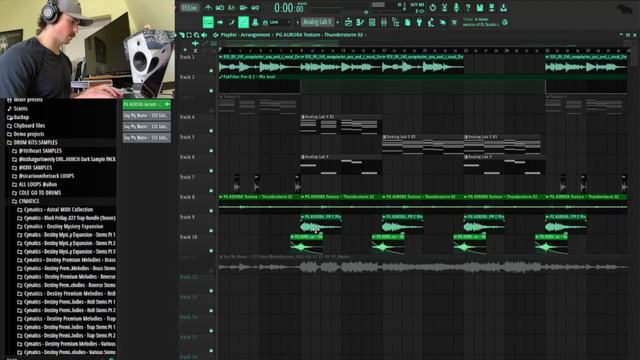Select the third Say My Name picker item
The image size is (640, 360).
click(147, 138)
